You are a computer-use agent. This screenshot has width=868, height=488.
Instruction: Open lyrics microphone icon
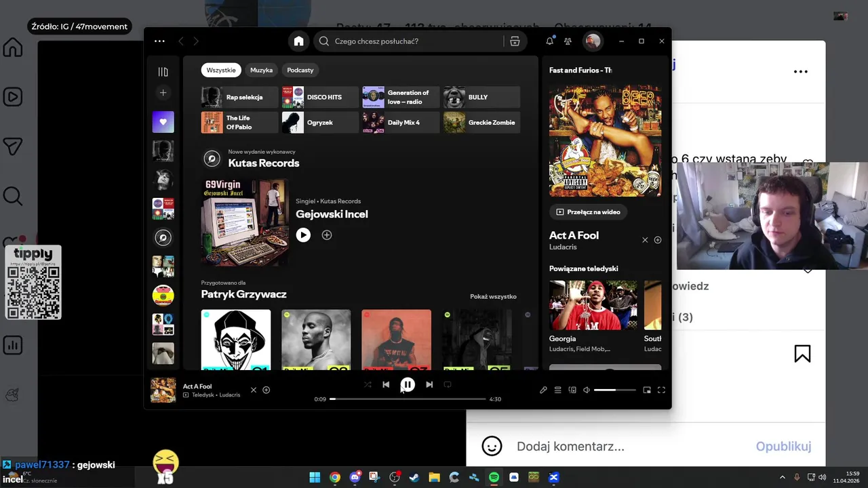pos(543,390)
